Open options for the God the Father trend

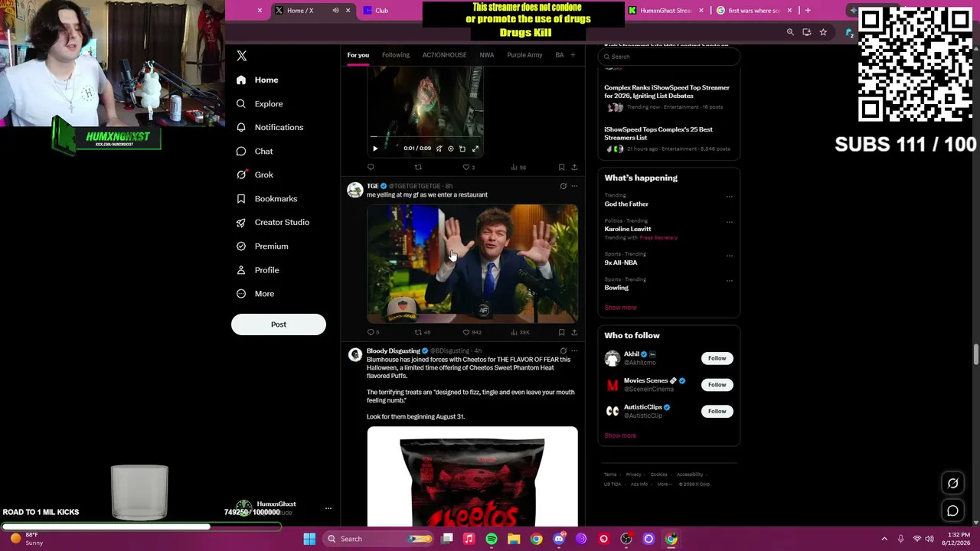(729, 197)
